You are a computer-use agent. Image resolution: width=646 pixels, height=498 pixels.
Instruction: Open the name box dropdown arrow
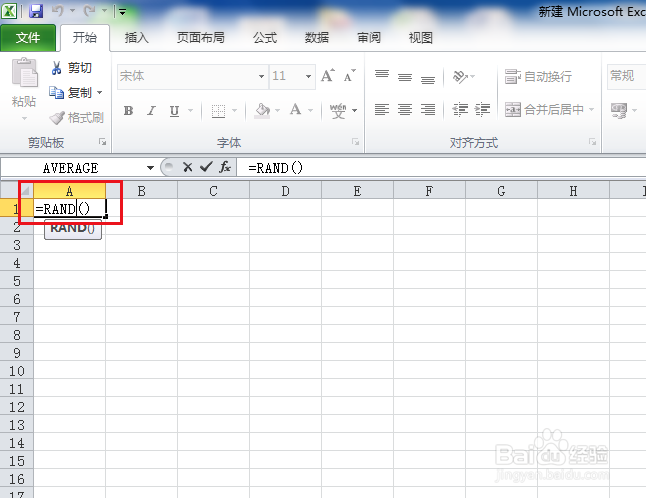pos(150,168)
